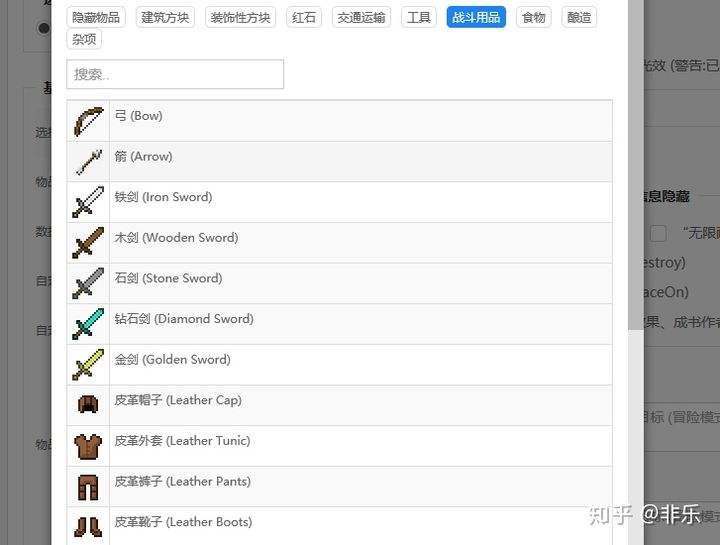Image resolution: width=720 pixels, height=545 pixels.
Task: Toggle the "无限" checkbox in background page
Action: coord(658,233)
